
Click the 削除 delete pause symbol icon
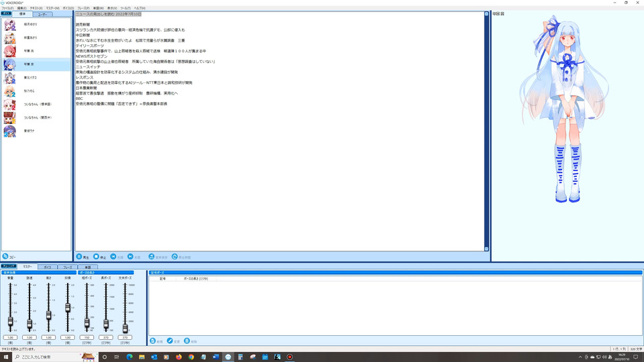point(187,341)
